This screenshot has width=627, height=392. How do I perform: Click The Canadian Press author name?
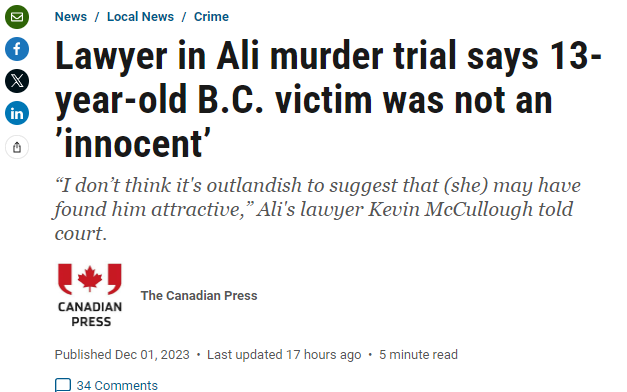click(199, 296)
